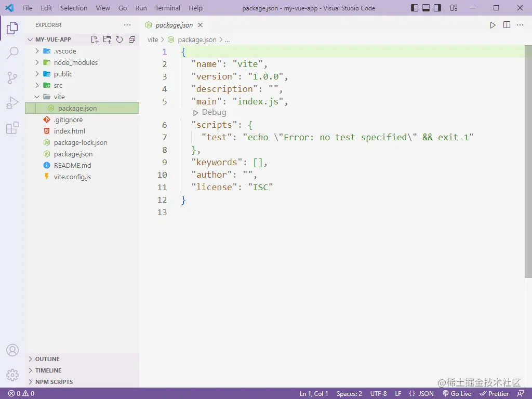Open package-lock.json file
Screen dimensions: 532x399
point(82,142)
